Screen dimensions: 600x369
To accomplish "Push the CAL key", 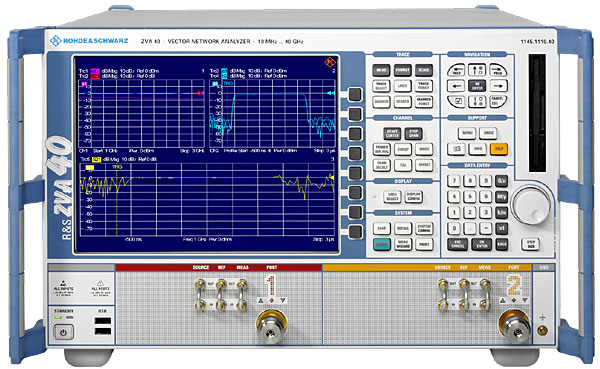I will pos(403,165).
